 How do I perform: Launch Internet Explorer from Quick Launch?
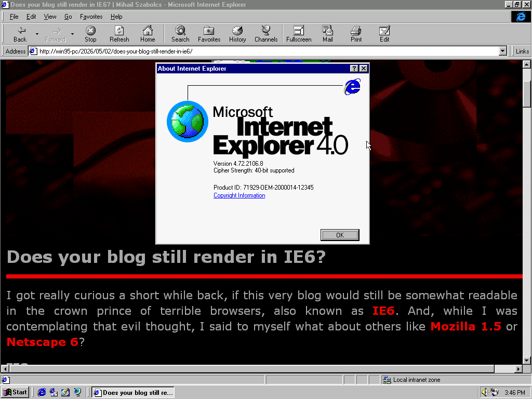[x=42, y=393]
